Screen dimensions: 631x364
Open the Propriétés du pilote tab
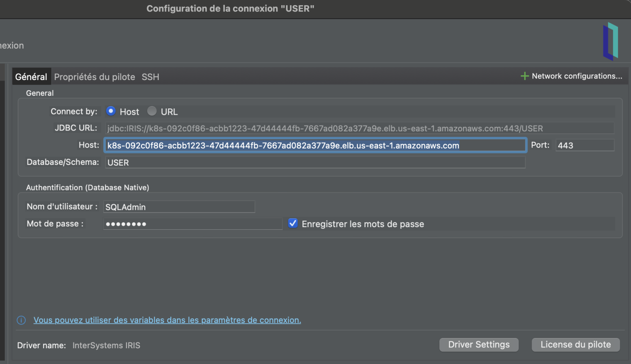click(x=95, y=77)
